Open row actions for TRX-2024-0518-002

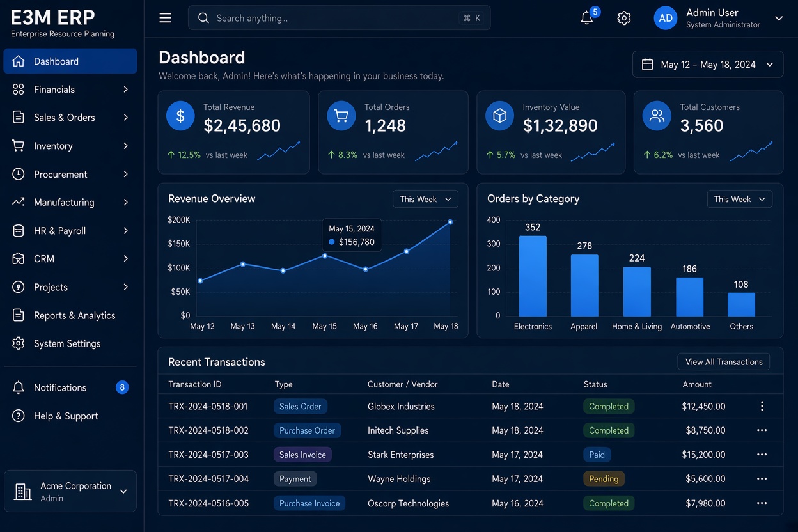[762, 430]
